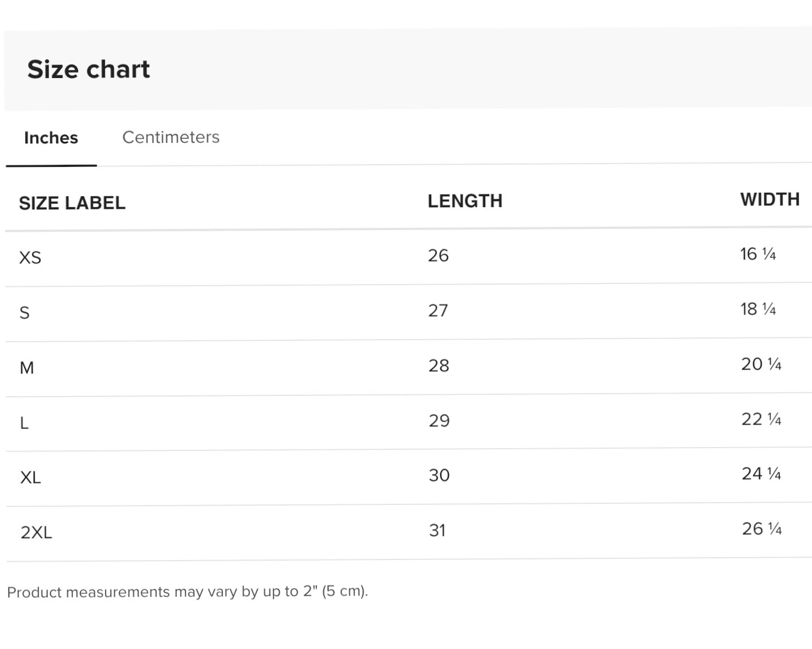812x649 pixels.
Task: Select the XL size row label
Action: (x=30, y=477)
